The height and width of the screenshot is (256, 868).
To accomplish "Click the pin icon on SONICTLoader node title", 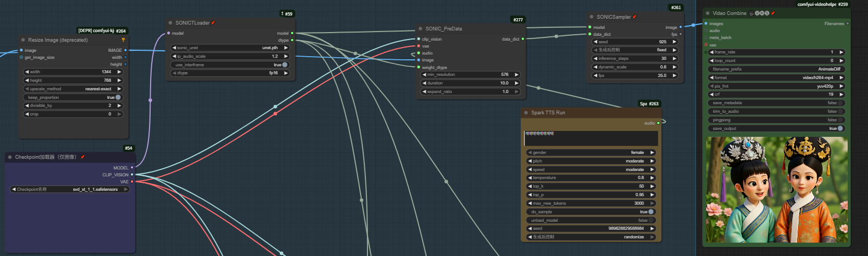I will click(x=213, y=23).
